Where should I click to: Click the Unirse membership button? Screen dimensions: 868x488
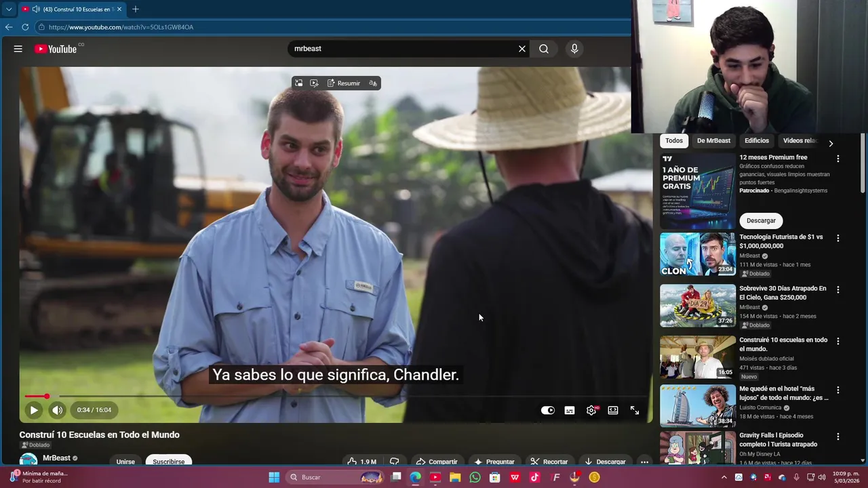coord(125,462)
